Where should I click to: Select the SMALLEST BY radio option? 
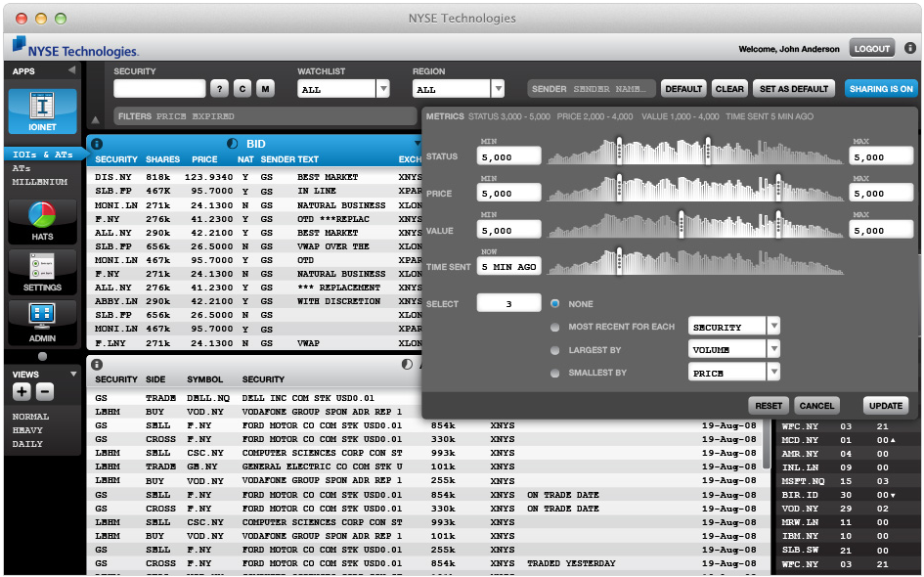point(554,373)
